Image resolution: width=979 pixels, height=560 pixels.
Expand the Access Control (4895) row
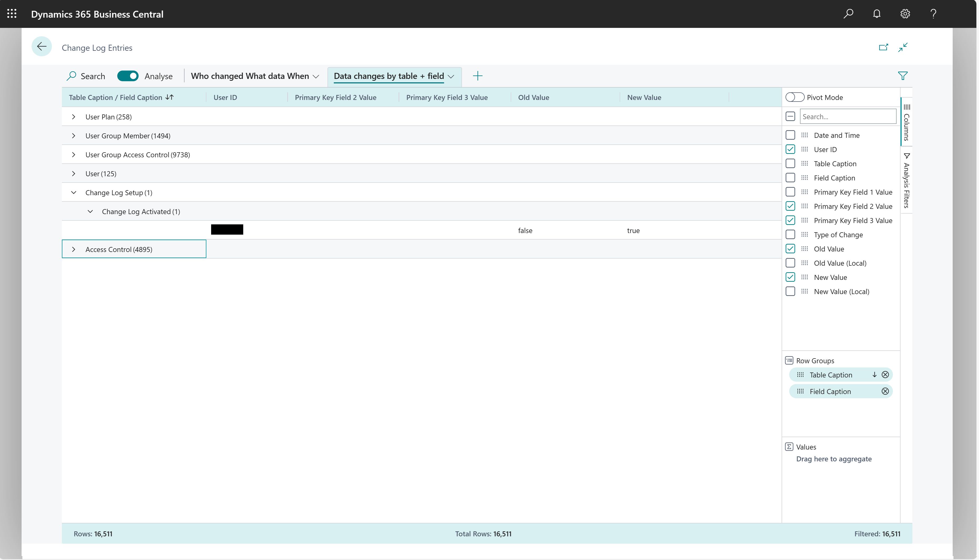pos(74,249)
